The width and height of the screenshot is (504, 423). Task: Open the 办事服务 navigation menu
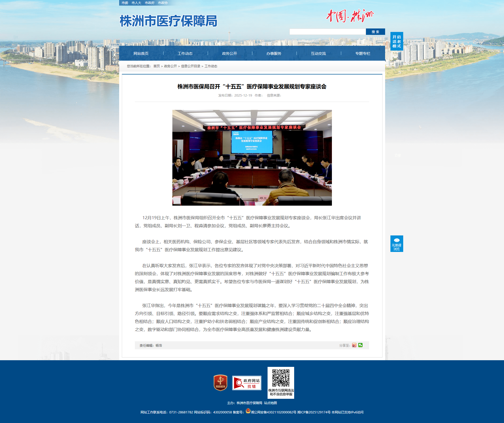[274, 53]
